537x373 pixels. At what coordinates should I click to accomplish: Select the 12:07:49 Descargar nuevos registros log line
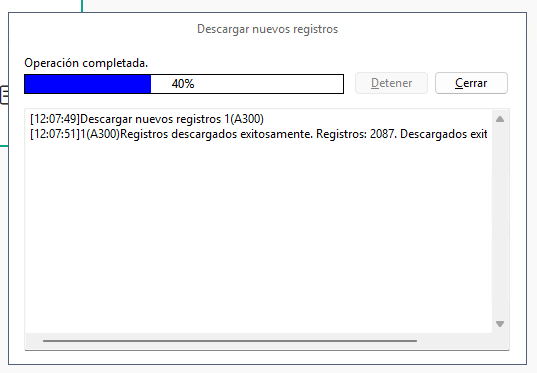tap(147, 119)
